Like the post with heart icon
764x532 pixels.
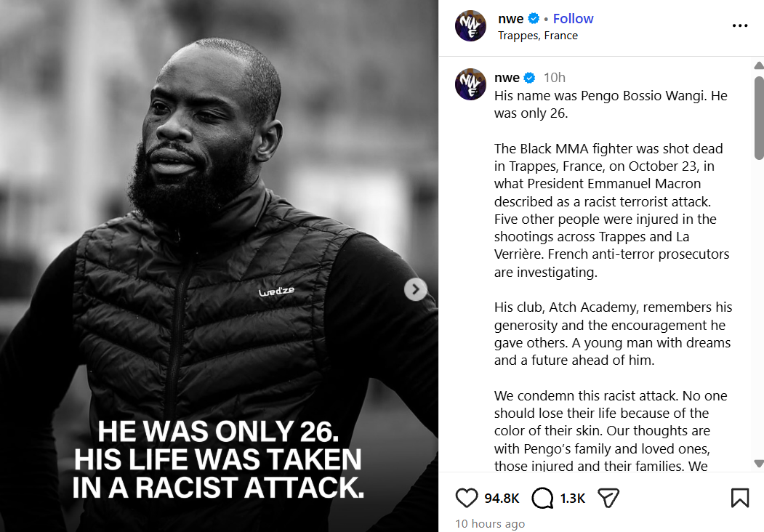tap(466, 498)
